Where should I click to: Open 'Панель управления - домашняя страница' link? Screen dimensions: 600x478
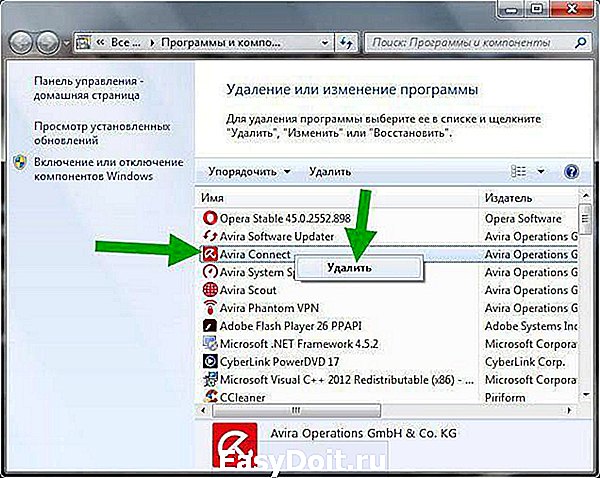click(89, 88)
